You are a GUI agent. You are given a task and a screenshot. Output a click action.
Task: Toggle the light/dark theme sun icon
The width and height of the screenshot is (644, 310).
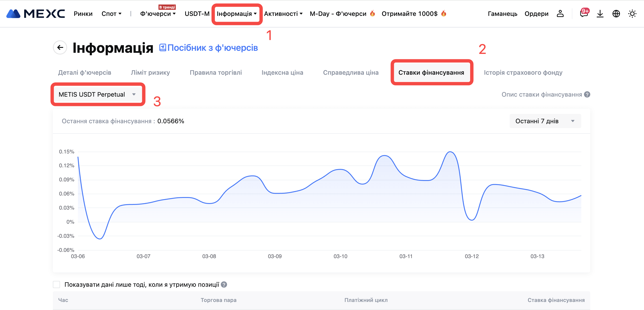[632, 14]
